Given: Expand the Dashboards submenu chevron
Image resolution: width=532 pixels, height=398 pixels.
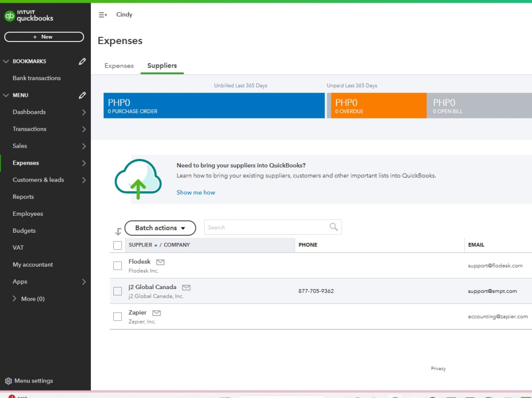Looking at the screenshot, I should pos(84,112).
